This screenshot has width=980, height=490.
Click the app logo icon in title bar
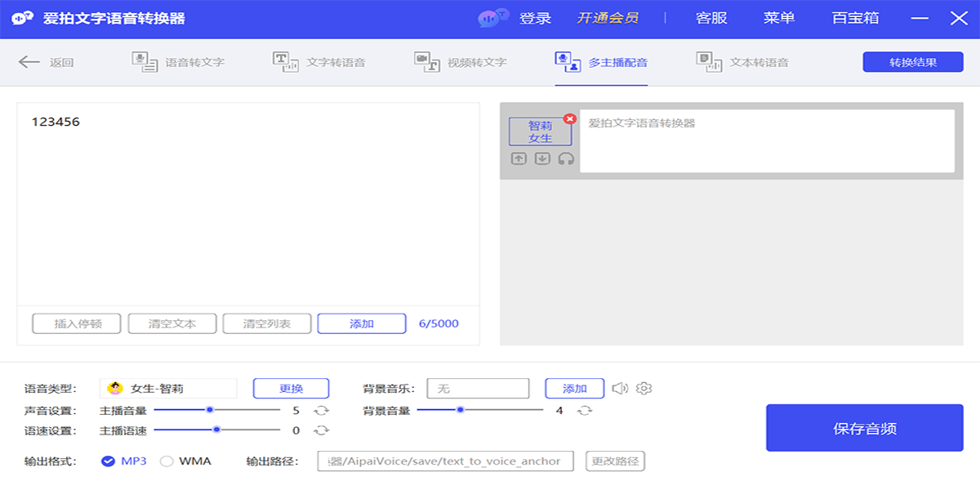point(23,18)
